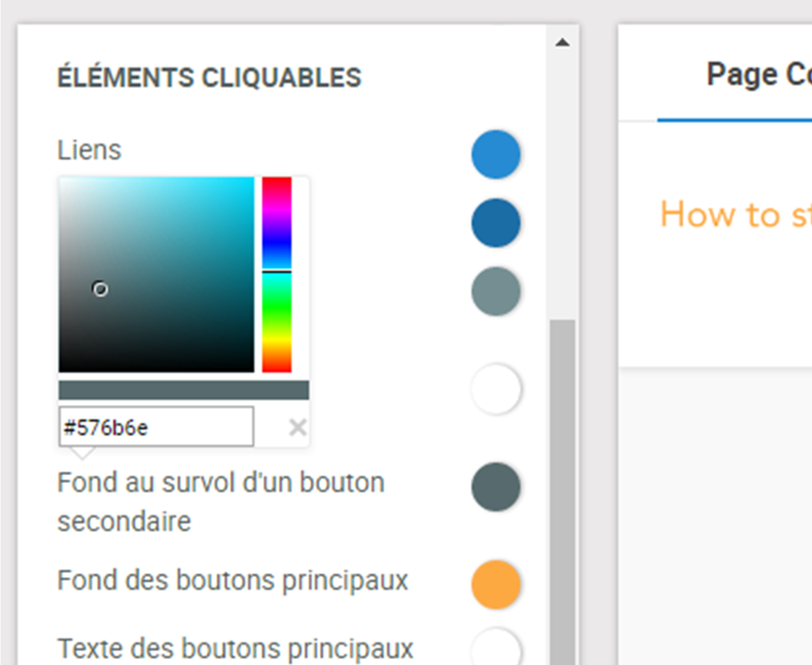Open the gray-teal color swatch
This screenshot has width=812, height=665.
tap(495, 291)
